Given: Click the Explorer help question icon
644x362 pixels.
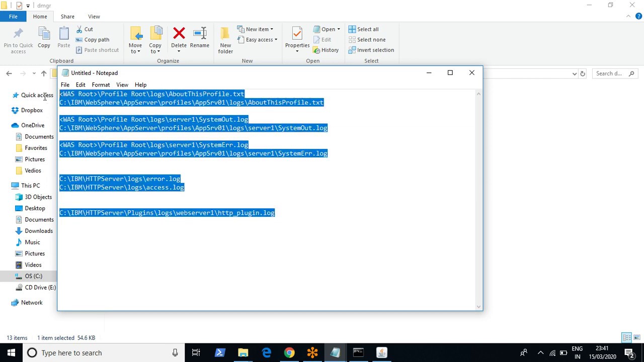Looking at the screenshot, I should [x=638, y=17].
